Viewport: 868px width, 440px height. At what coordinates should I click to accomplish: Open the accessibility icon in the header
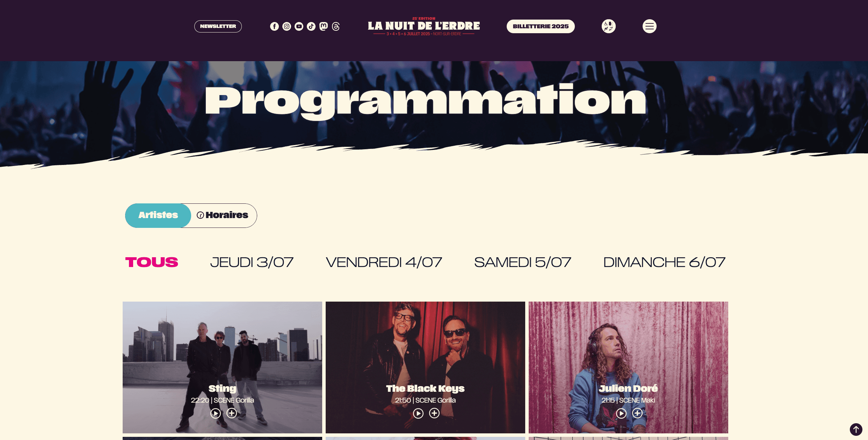click(608, 26)
